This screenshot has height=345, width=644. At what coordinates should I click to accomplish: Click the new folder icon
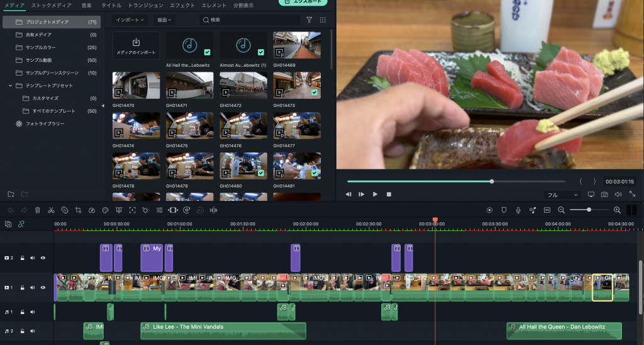11,194
